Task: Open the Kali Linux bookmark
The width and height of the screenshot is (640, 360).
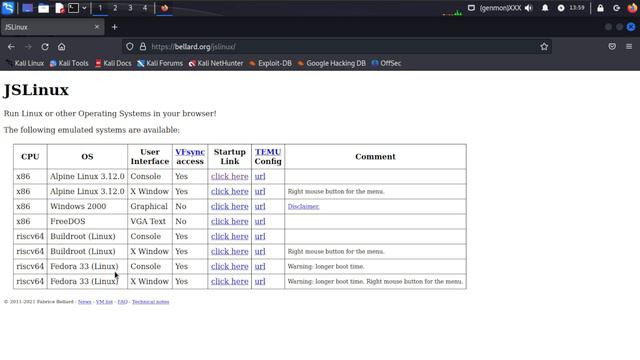Action: (24, 63)
